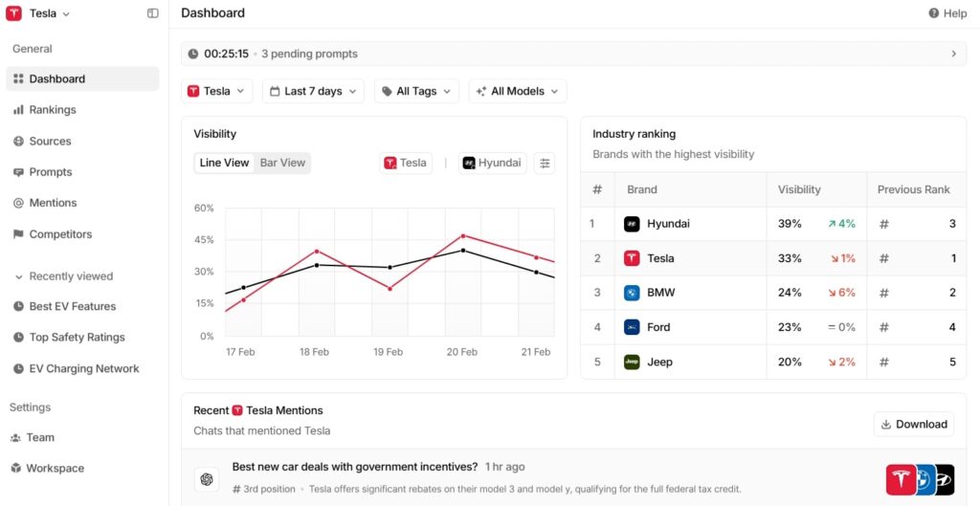Click the Download button
Screen dimensions: 980x506
pos(913,425)
